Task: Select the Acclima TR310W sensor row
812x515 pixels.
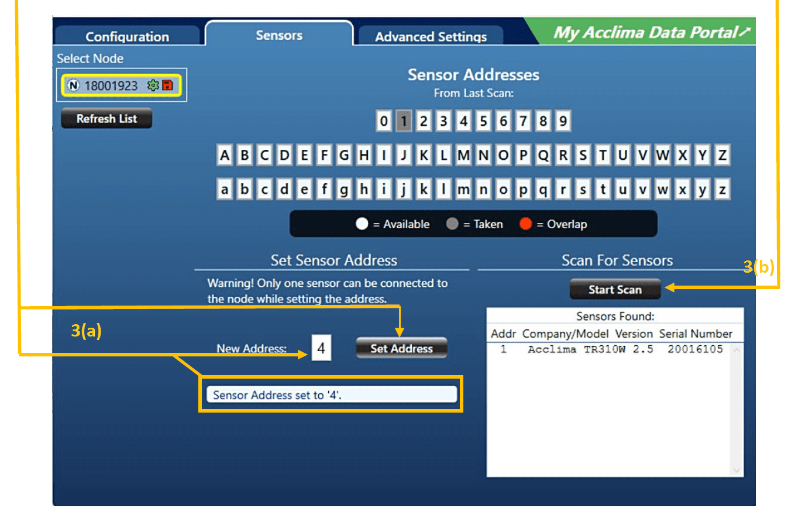Action: pos(608,349)
